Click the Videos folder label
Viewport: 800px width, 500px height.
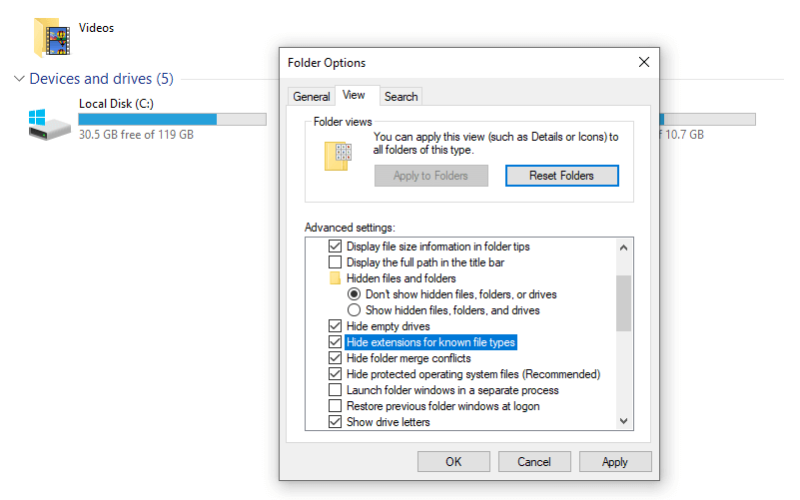[96, 28]
